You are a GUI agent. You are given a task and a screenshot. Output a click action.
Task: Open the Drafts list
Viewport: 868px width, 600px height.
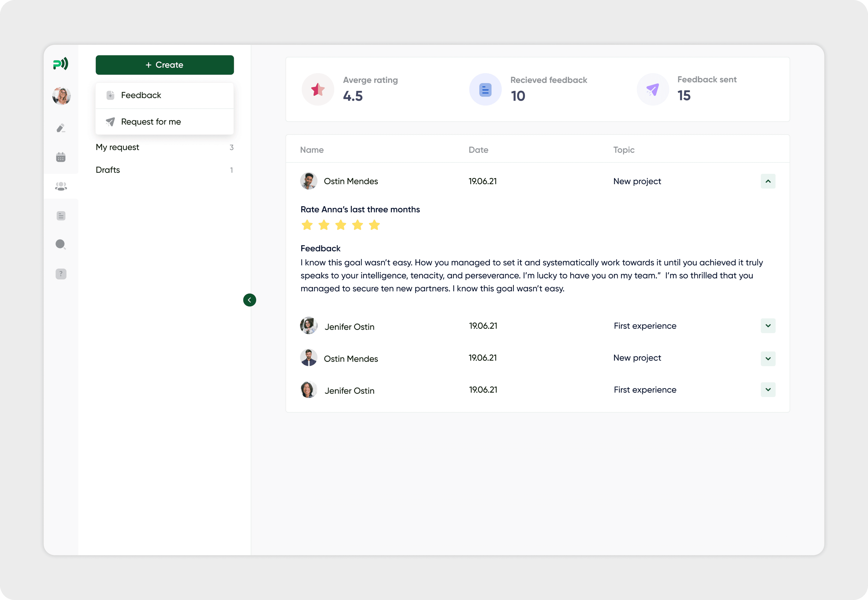pyautogui.click(x=108, y=170)
